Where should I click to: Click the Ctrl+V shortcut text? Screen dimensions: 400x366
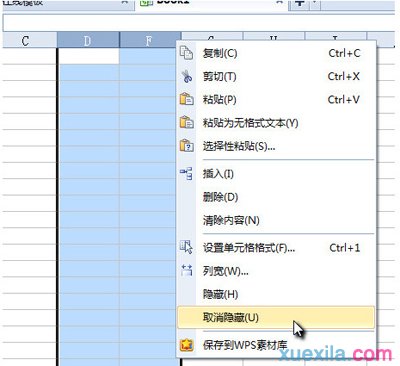tap(344, 99)
